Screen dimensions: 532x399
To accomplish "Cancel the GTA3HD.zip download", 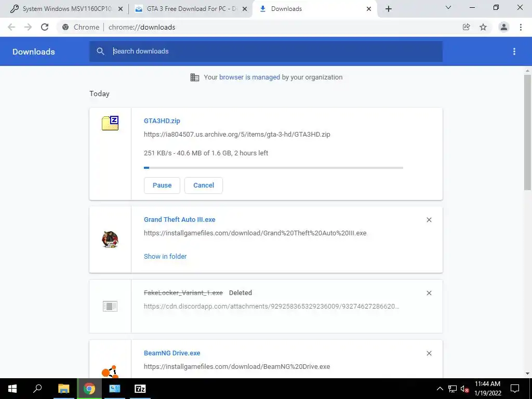I will click(204, 185).
